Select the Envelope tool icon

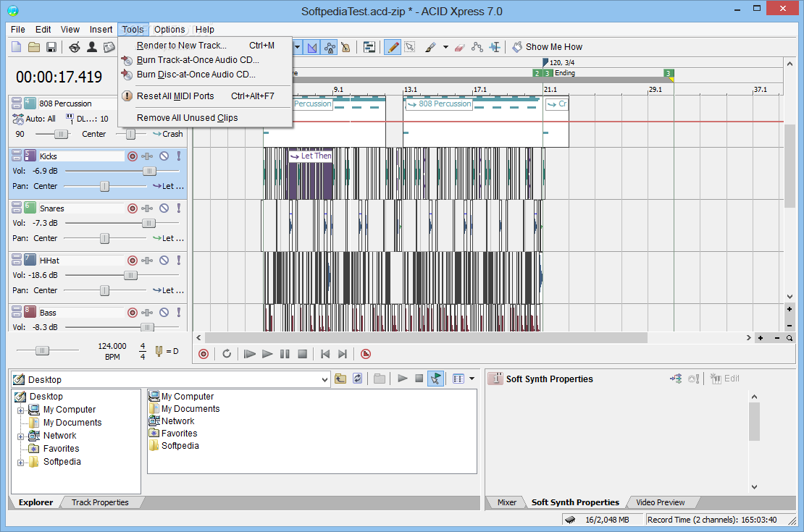coord(477,47)
